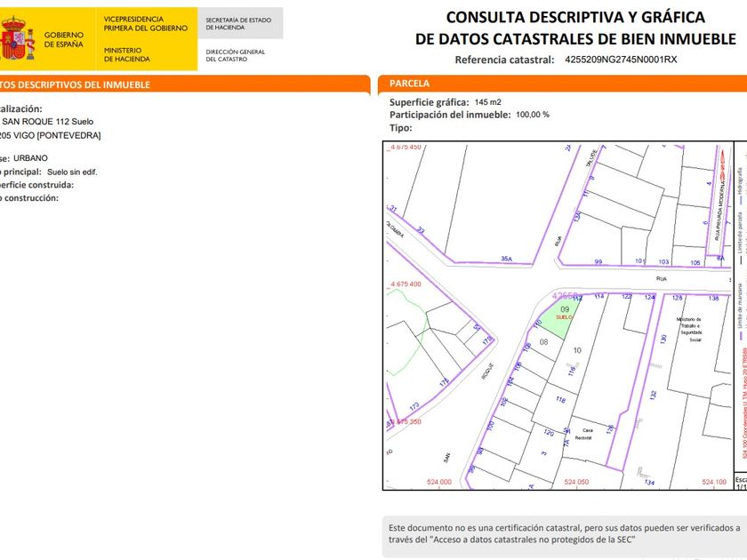Click the "URBANO" class value

pos(30,158)
